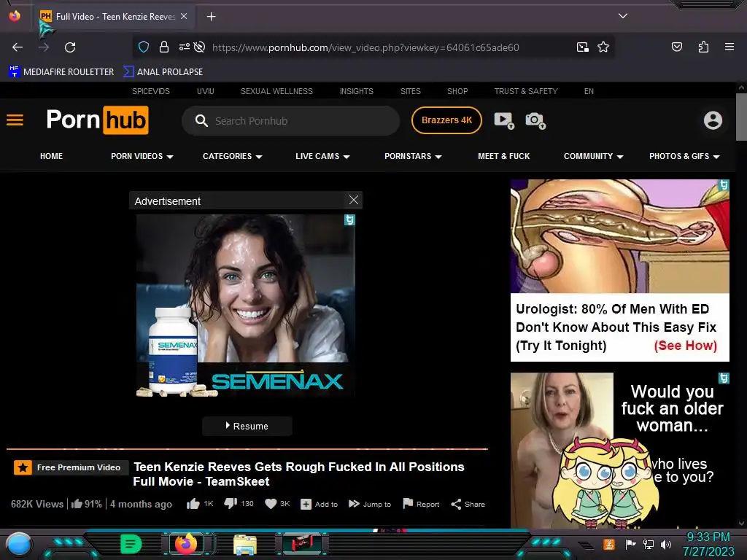The height and width of the screenshot is (560, 747).
Task: Report the video with the flag
Action: (x=421, y=505)
